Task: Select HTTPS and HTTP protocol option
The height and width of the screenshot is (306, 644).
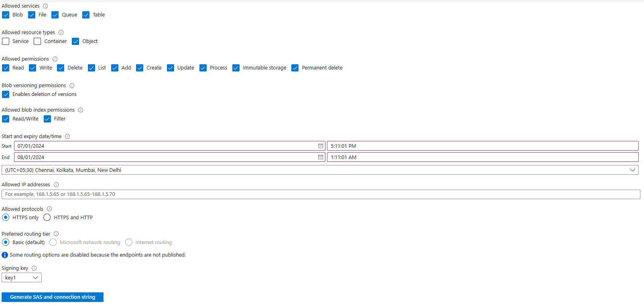Action: click(47, 218)
